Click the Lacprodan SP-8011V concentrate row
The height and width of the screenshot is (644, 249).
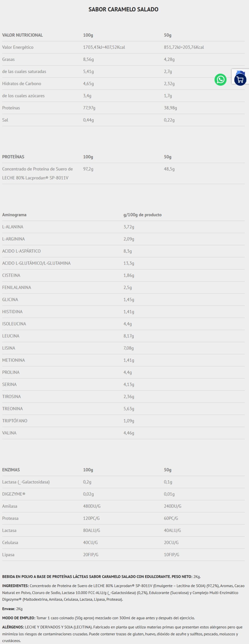tap(37, 173)
